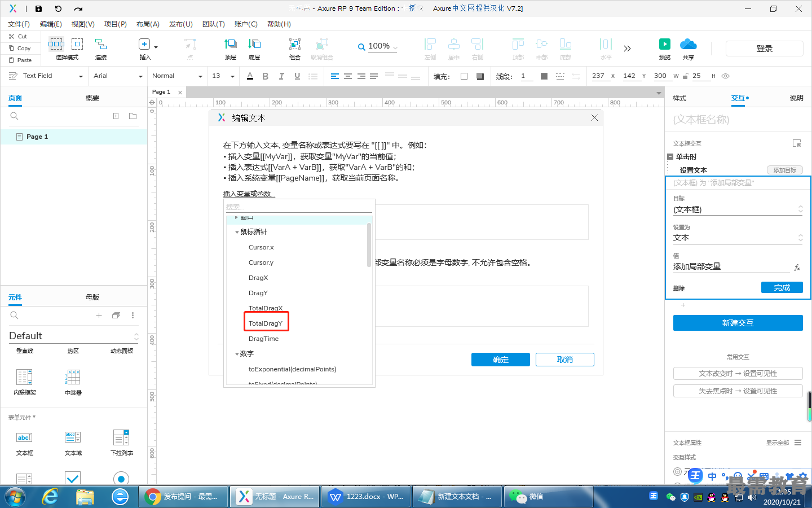
Task: Select the 中继器 repeater widget
Action: click(x=73, y=382)
